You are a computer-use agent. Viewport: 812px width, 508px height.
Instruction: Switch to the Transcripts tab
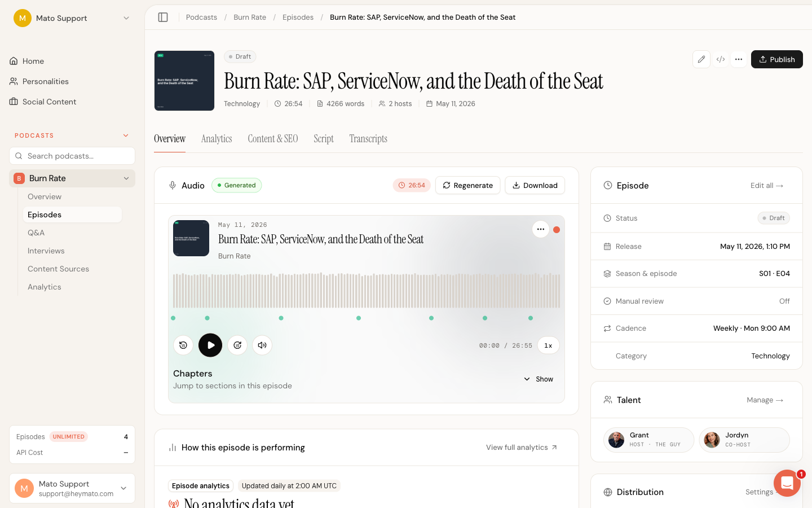tap(368, 139)
